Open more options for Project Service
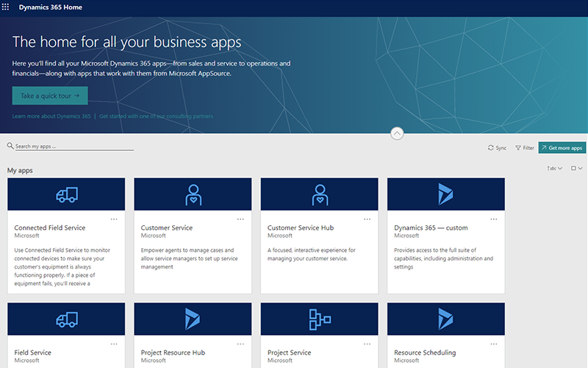Image resolution: width=588 pixels, height=368 pixels. click(x=367, y=344)
